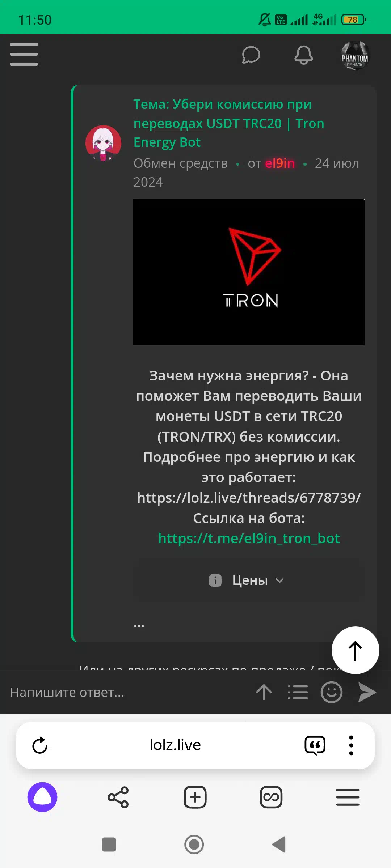
Task: Open browser three-dot options menu
Action: (x=351, y=745)
